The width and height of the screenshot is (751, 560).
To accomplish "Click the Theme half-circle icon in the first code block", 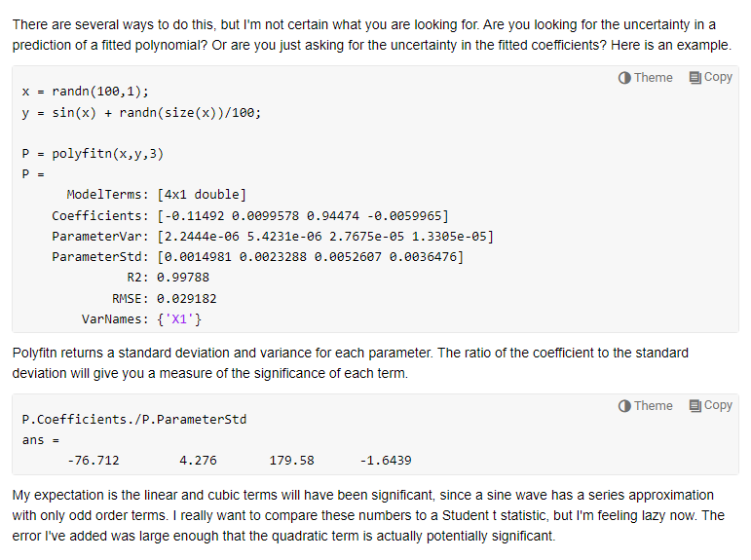I will point(624,78).
